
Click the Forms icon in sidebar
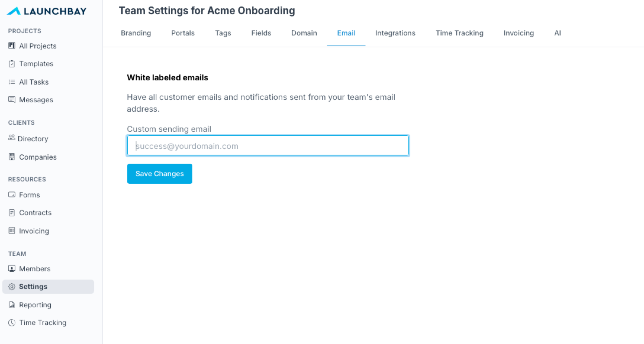click(x=12, y=194)
